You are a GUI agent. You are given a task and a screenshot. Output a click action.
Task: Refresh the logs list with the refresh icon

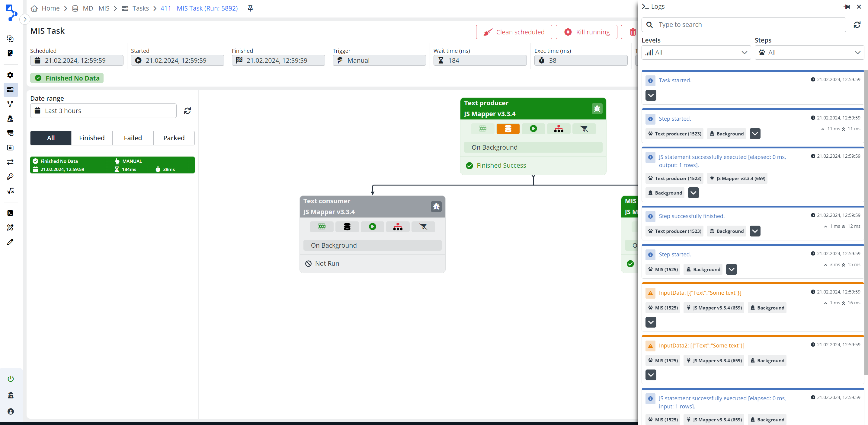(857, 25)
